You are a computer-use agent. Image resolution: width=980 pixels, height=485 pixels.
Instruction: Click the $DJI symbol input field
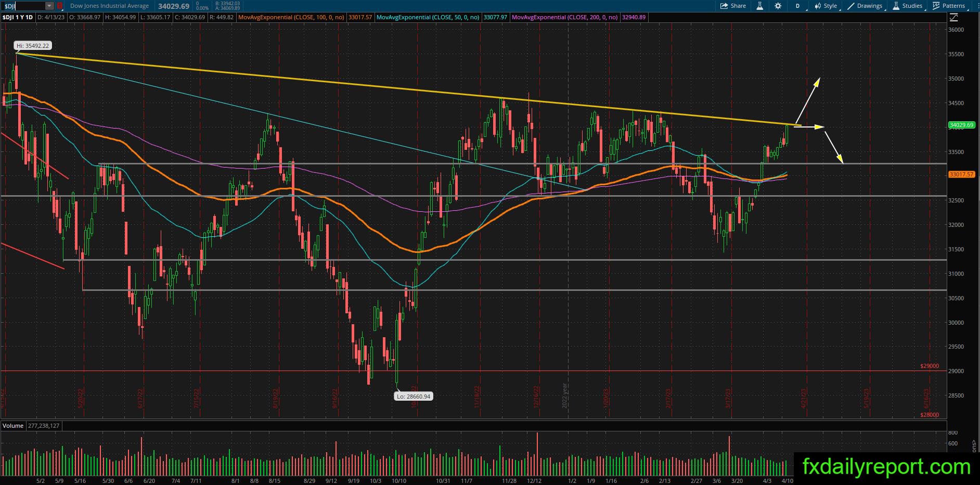pyautogui.click(x=23, y=6)
